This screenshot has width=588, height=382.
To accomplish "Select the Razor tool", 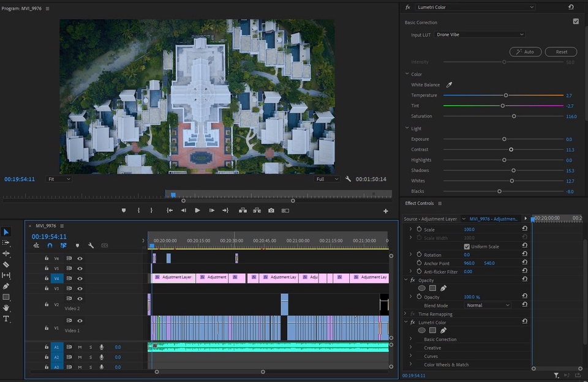I will (x=6, y=264).
